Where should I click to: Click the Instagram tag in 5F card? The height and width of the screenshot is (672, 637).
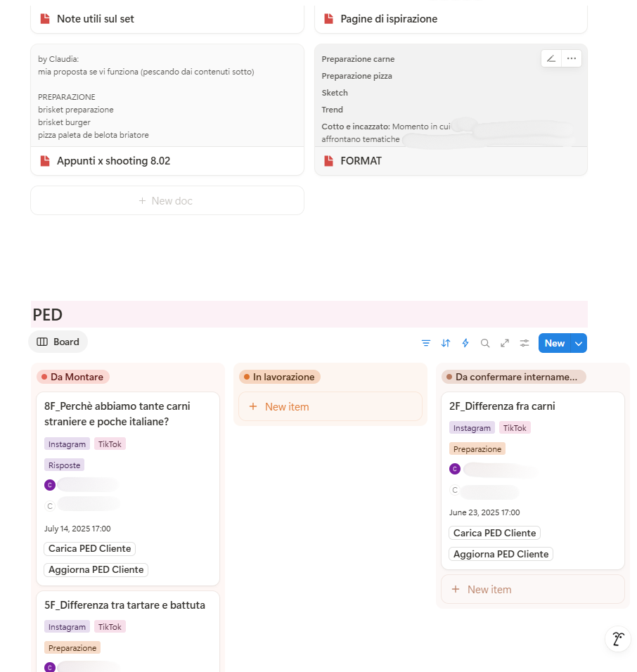coord(67,627)
